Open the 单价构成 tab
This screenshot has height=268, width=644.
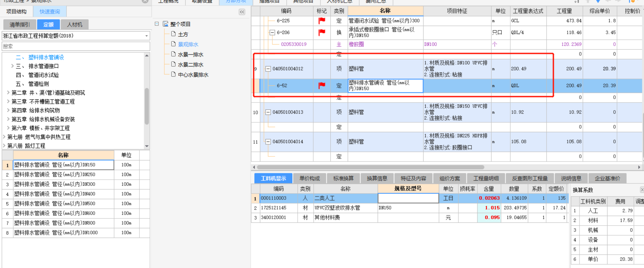(x=310, y=178)
